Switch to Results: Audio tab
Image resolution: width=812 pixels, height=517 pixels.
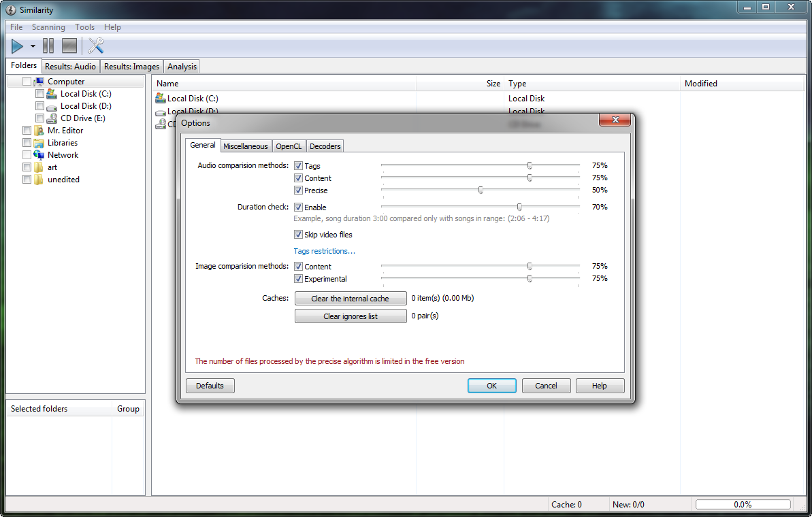pos(70,66)
